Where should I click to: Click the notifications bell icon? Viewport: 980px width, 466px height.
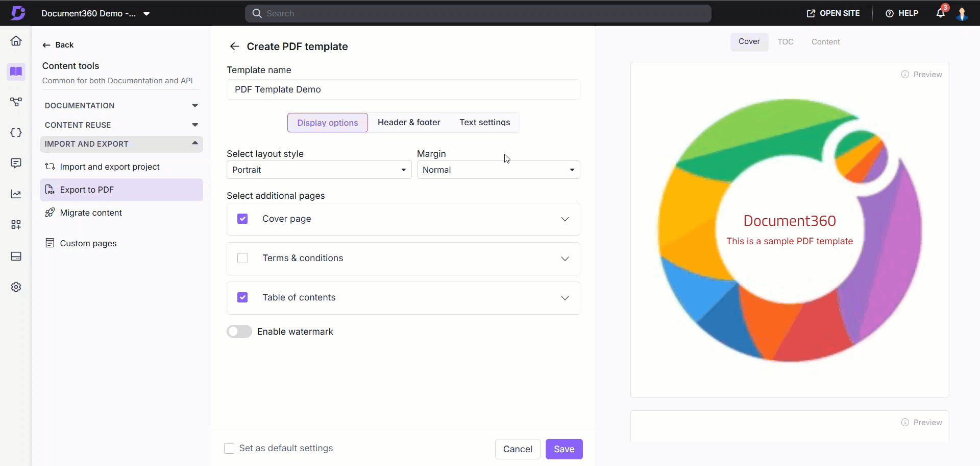tap(940, 13)
